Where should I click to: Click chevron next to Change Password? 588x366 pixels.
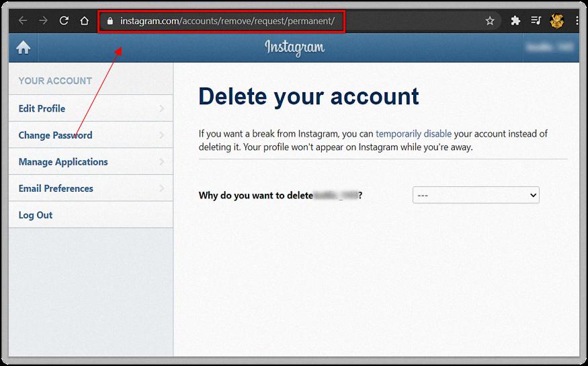(x=162, y=135)
